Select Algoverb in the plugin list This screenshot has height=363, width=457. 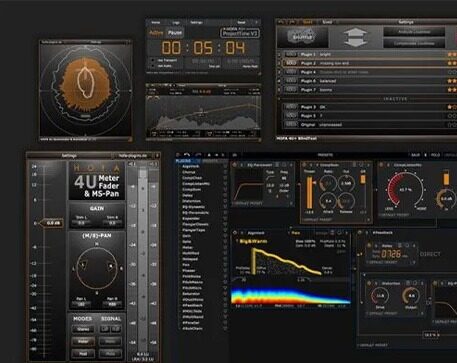(191, 166)
